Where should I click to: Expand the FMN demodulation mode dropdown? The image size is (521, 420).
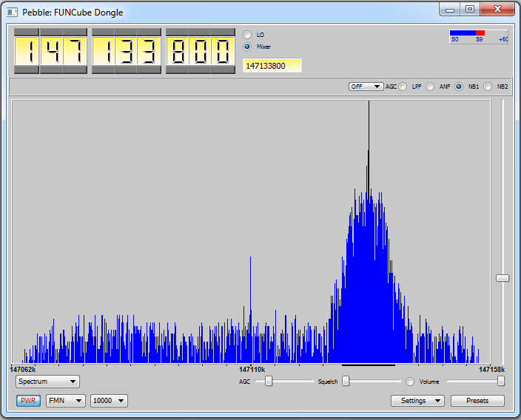65,401
